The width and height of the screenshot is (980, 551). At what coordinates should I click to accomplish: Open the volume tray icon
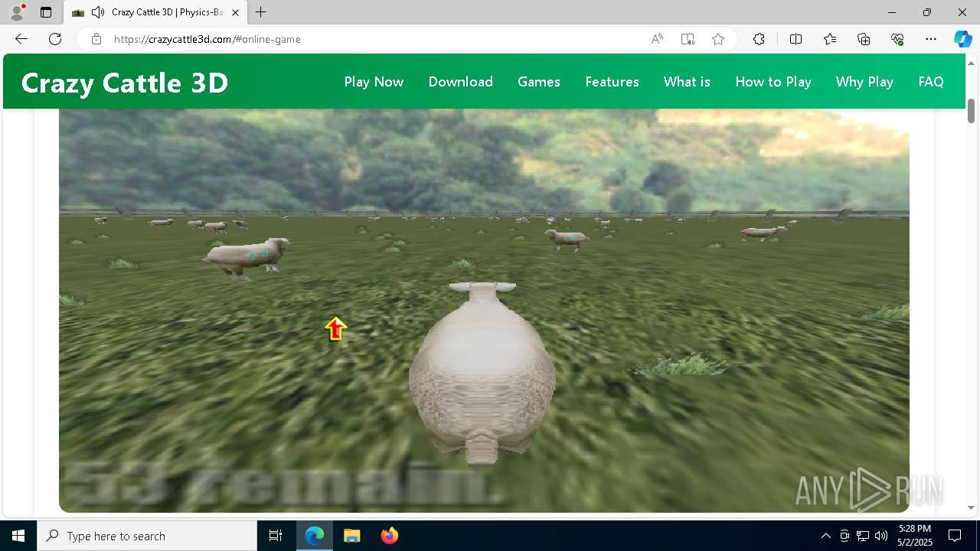[881, 536]
